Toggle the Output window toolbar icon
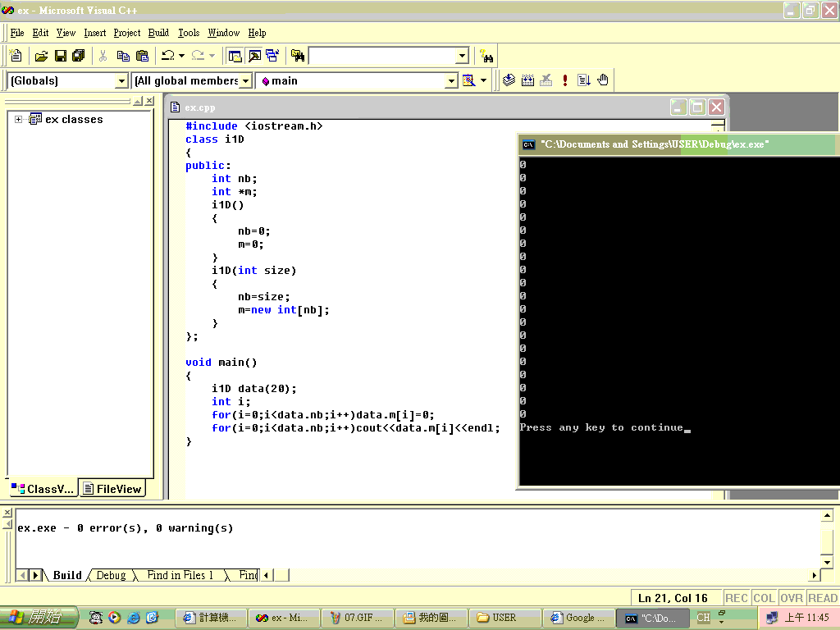Screen dimensions: 840x630 tap(254, 56)
